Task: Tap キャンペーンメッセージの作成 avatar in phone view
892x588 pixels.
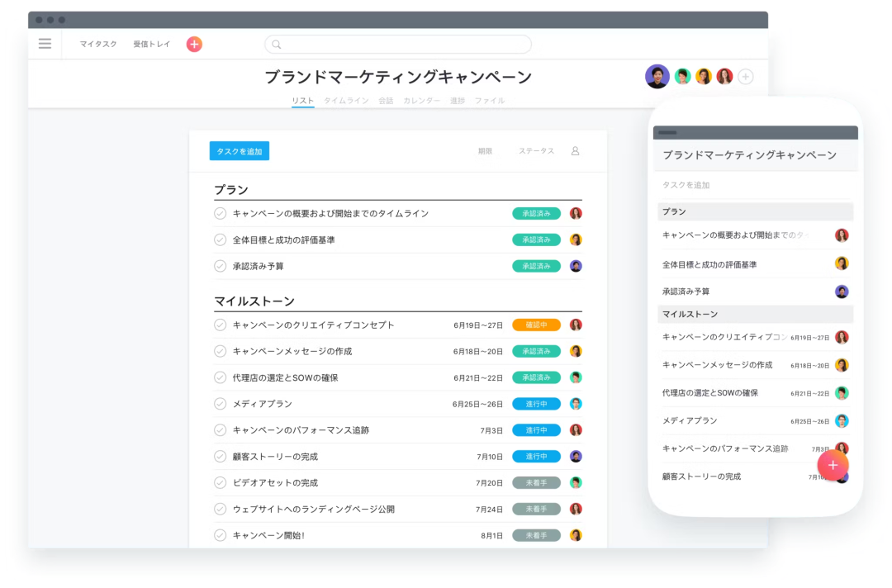Action: tap(842, 365)
